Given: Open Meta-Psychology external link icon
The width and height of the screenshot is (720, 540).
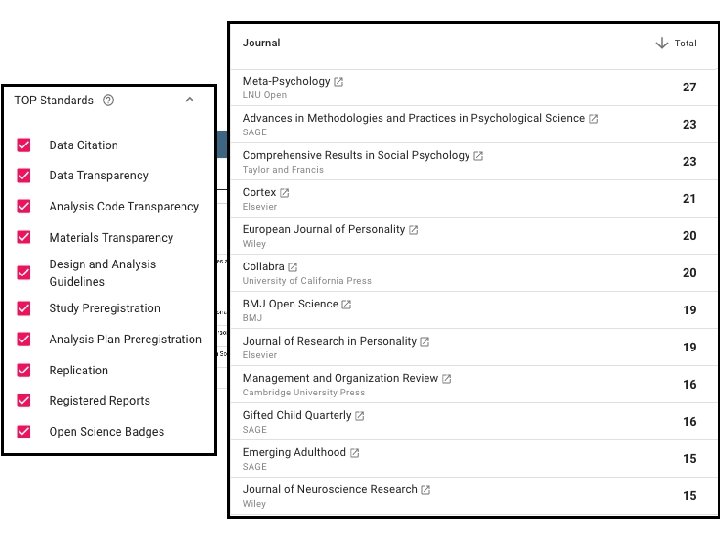Looking at the screenshot, I should tap(338, 81).
